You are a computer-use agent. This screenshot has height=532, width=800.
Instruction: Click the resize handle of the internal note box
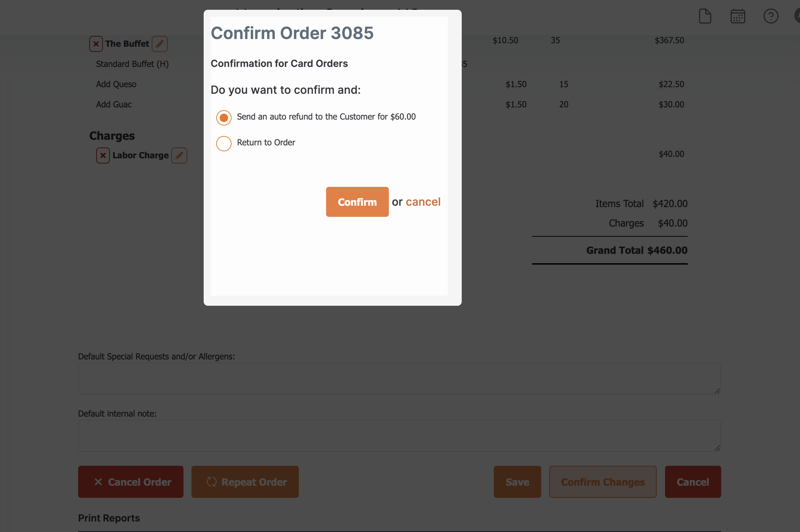pyautogui.click(x=717, y=448)
